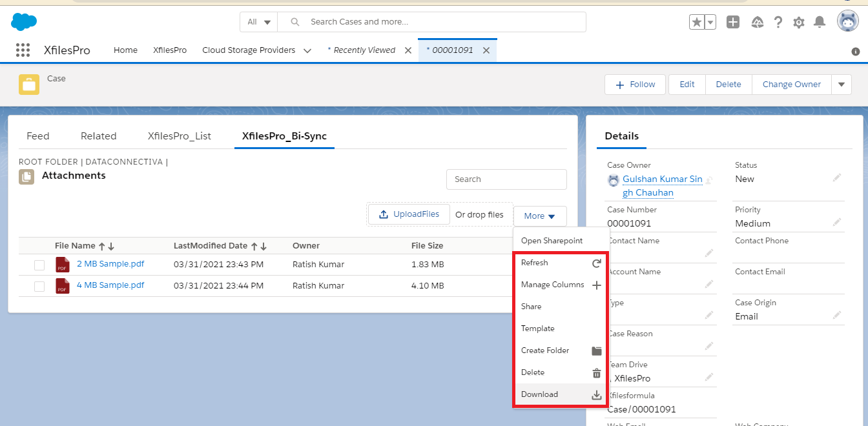Viewport: 868px width, 426px height.
Task: Click the case Delete button
Action: (x=728, y=85)
